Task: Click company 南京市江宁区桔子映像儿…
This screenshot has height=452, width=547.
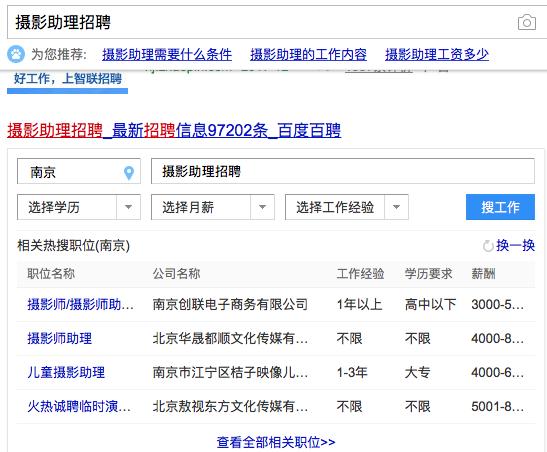Action: point(230,372)
